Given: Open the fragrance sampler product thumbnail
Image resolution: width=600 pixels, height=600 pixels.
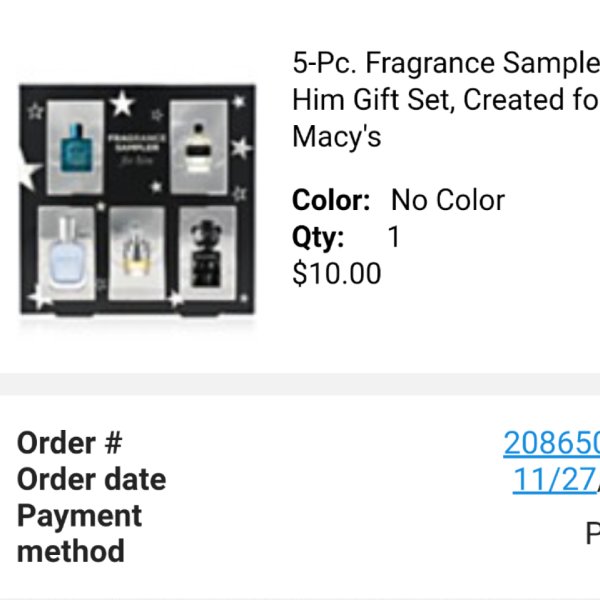Looking at the screenshot, I should point(137,200).
